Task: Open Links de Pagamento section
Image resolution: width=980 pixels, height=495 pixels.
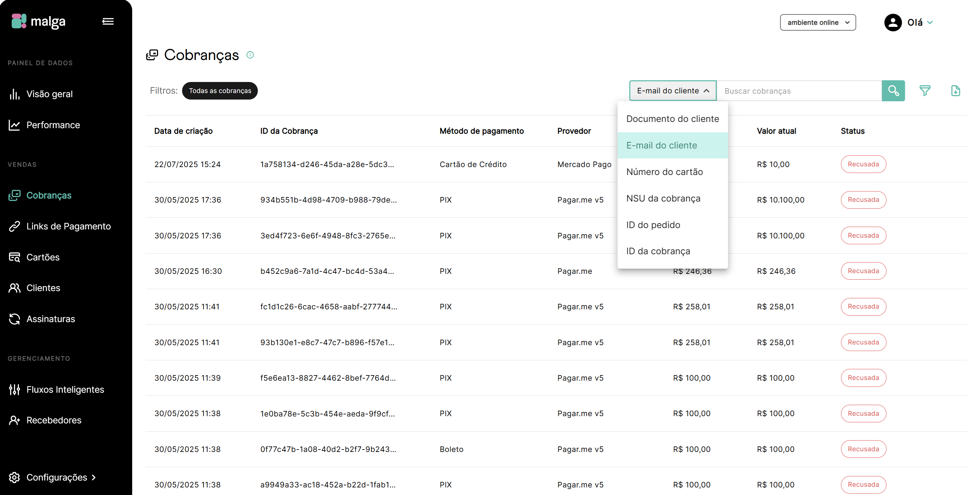Action: tap(69, 226)
